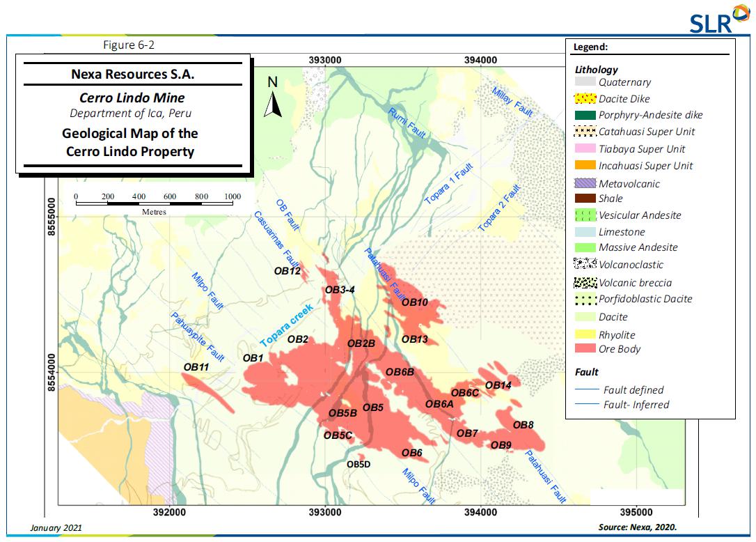The image size is (756, 542).
Task: Click the 'Source: Nexa, 2020.' credit
Action: [x=638, y=527]
